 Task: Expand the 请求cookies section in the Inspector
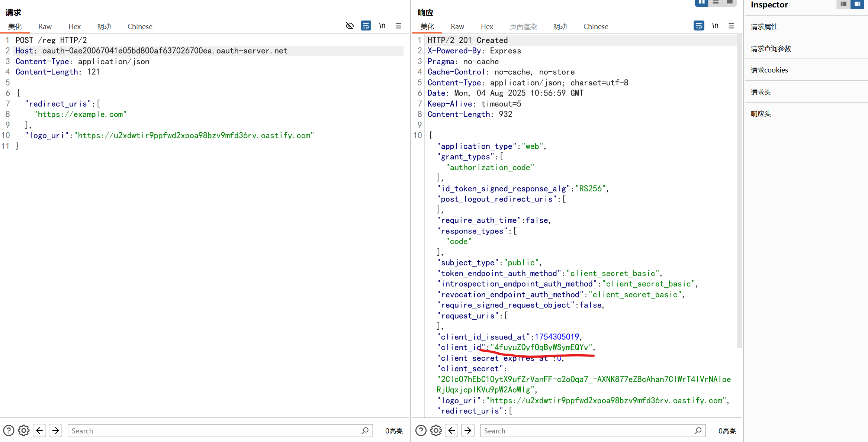click(769, 70)
